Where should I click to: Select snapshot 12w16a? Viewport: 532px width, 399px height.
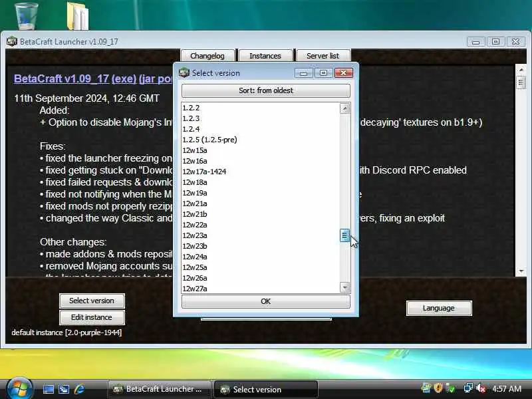coord(261,161)
